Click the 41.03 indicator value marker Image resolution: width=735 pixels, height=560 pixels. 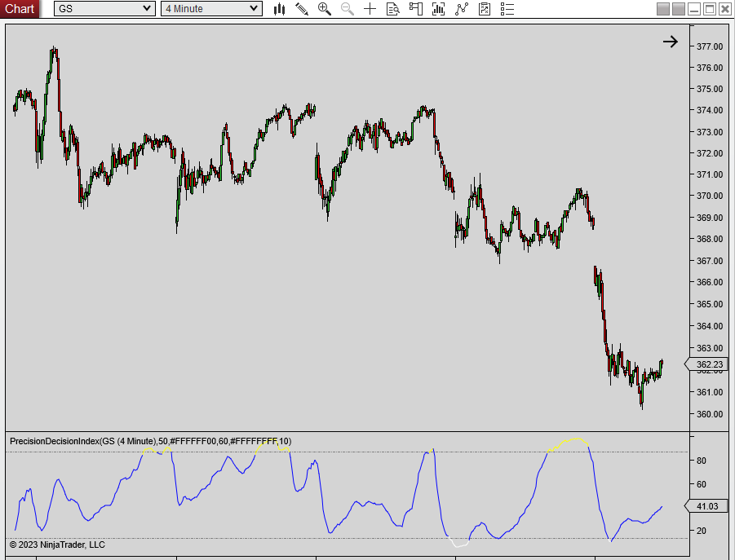(706, 505)
